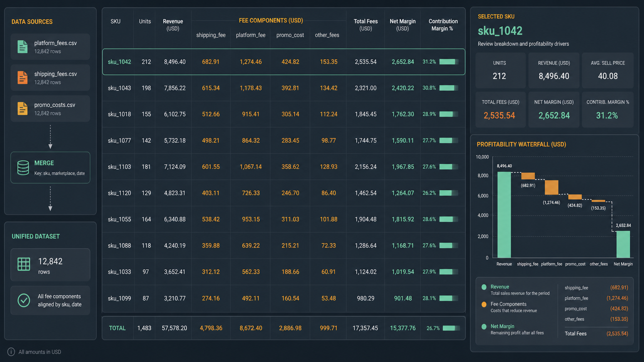Select the sku_1120 row
The image size is (644, 362).
(283, 193)
